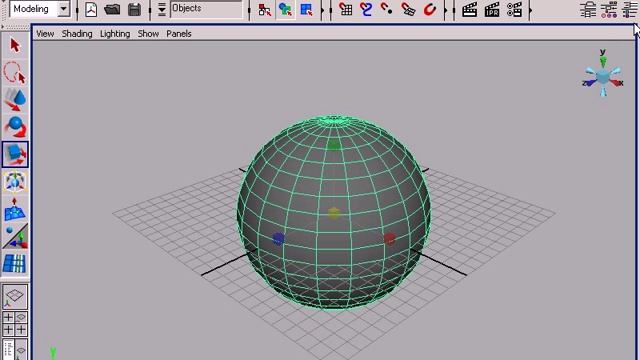Render the current frame clapperboard icon
Viewport: 640px width, 360px height.
point(469,9)
